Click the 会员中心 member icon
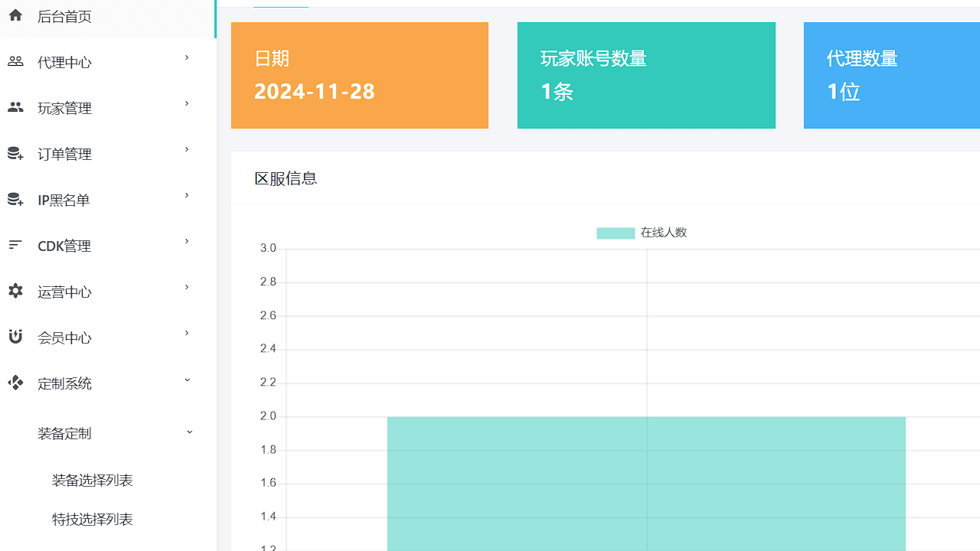This screenshot has height=551, width=980. 15,337
